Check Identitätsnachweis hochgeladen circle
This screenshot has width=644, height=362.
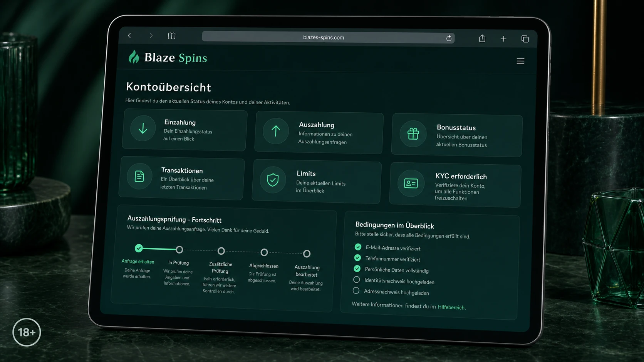[357, 280]
